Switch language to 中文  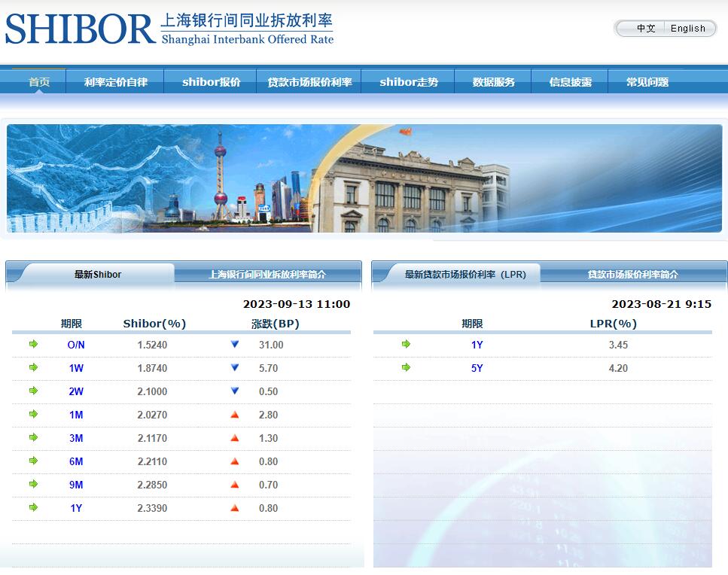tap(645, 29)
